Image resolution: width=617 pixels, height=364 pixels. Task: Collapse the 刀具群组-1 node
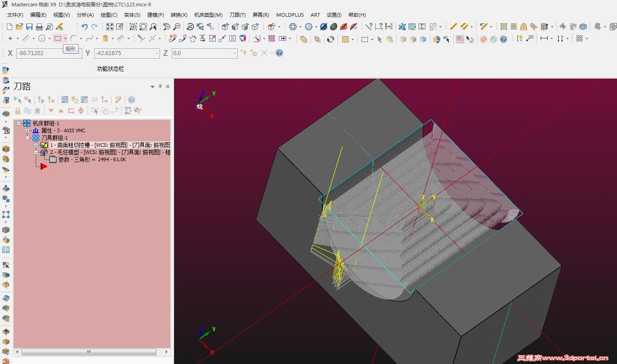pos(28,138)
